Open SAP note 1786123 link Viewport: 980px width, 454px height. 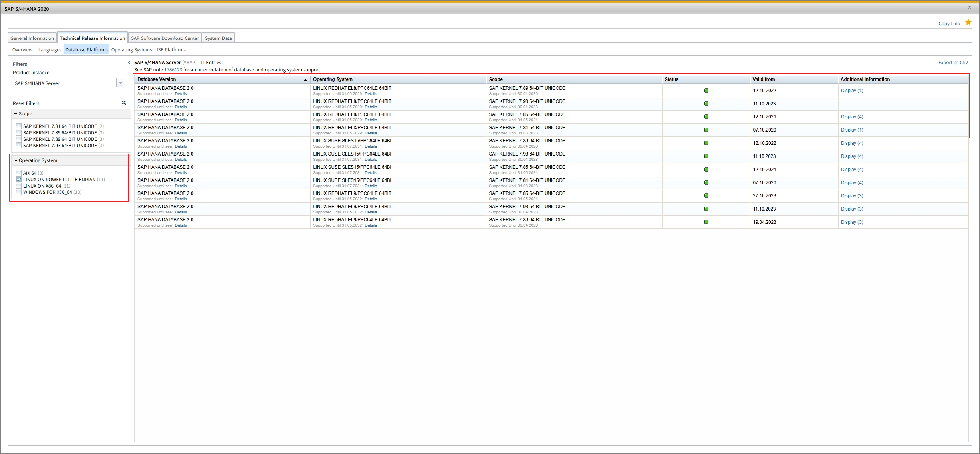173,70
